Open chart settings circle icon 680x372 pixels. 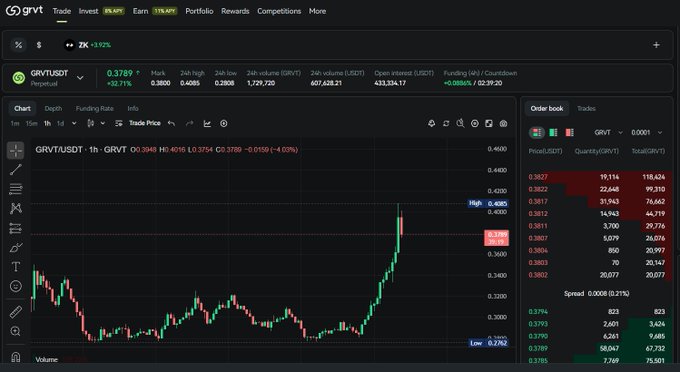point(475,124)
